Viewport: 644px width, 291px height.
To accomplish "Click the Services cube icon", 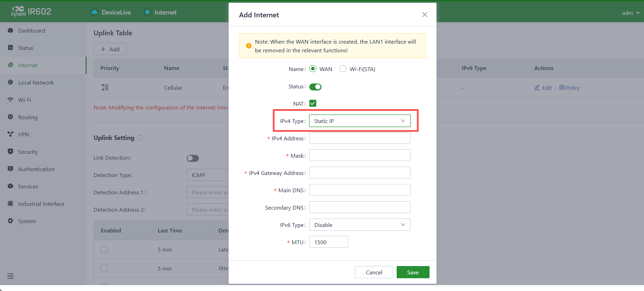I will coord(10,186).
